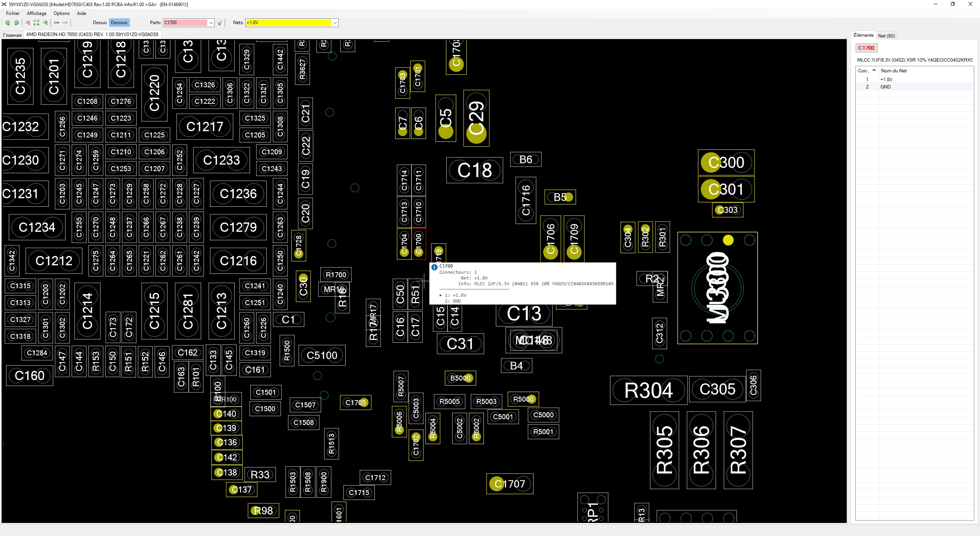Image resolution: width=980 pixels, height=536 pixels.
Task: Click the C1217 component on the board
Action: 204,127
